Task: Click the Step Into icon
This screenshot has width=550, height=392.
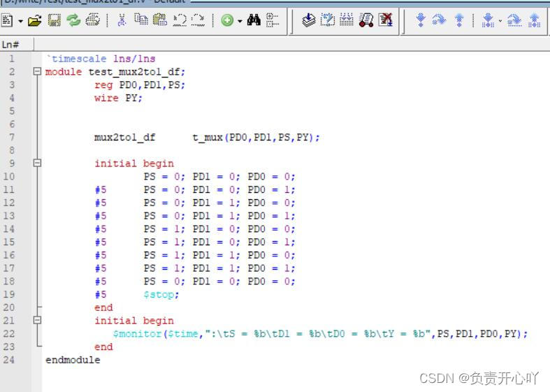Action: pyautogui.click(x=421, y=20)
